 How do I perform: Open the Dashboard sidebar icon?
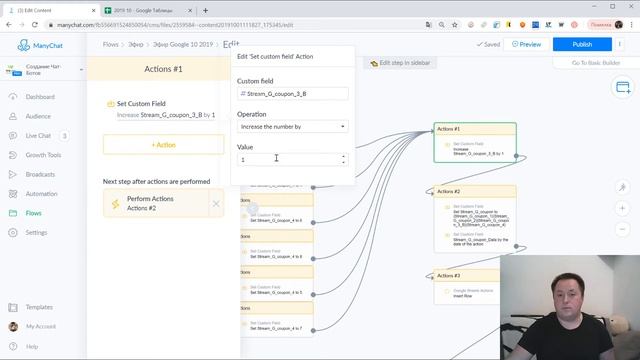point(13,97)
